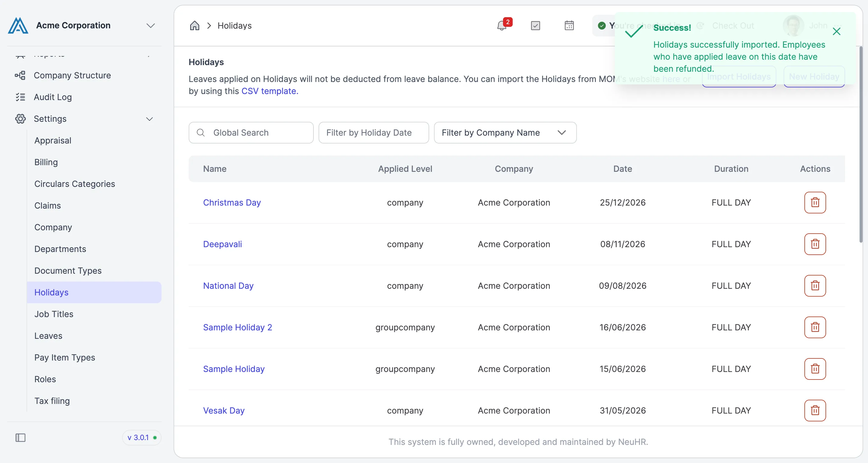The width and height of the screenshot is (868, 463).
Task: Click the green checked-in status icon
Action: click(x=602, y=26)
